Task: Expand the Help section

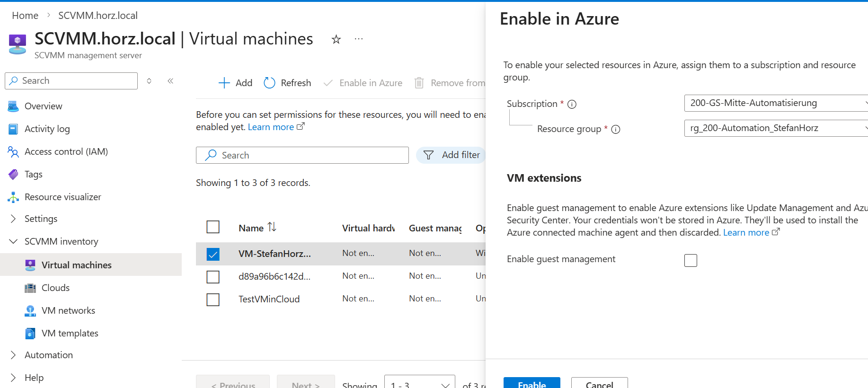Action: [13, 378]
